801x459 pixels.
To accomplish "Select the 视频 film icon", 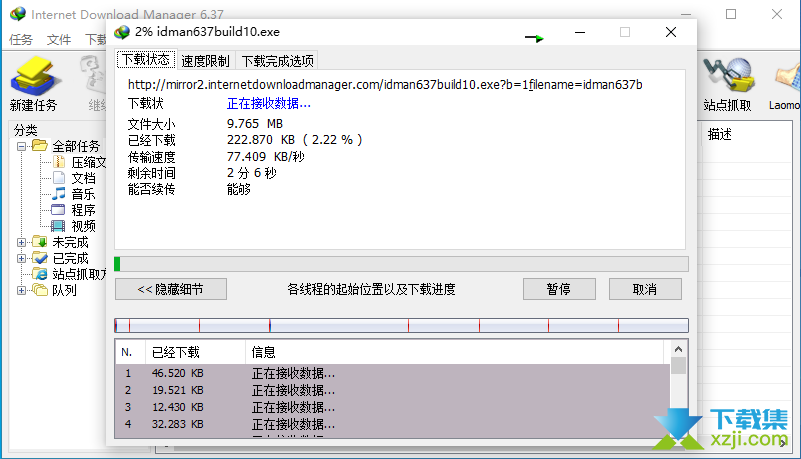I will click(58, 226).
